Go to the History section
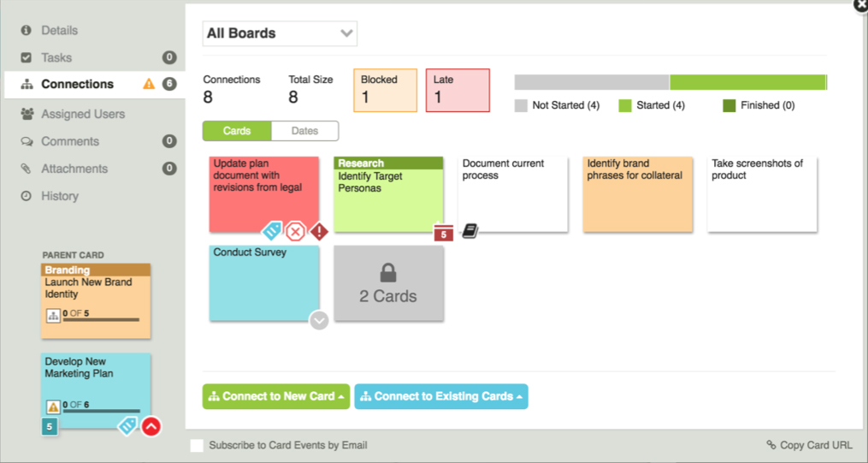 (x=60, y=196)
